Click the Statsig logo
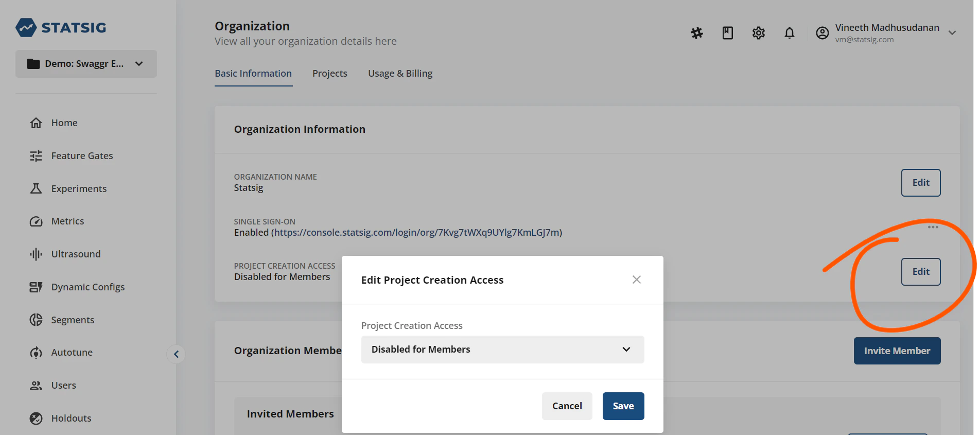This screenshot has width=980, height=435. (61, 27)
